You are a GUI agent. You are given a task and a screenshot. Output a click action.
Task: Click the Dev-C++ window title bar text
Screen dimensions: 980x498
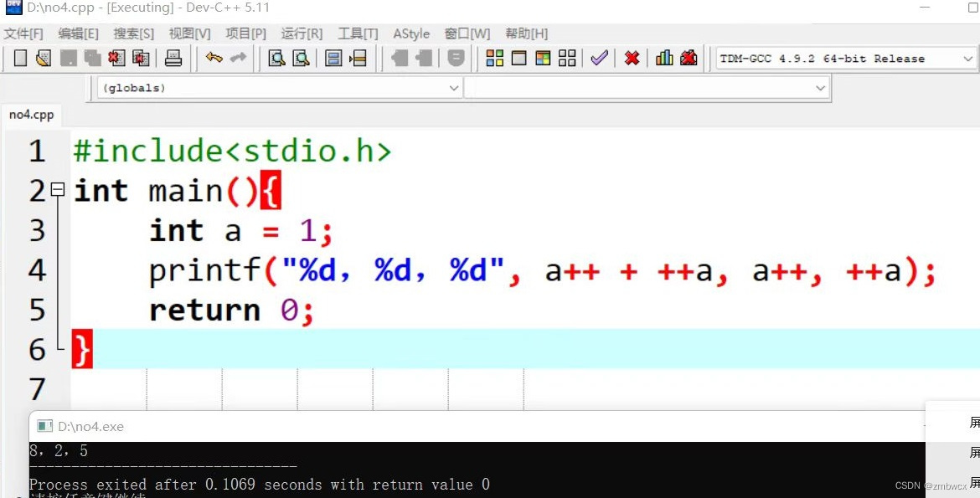coord(148,8)
